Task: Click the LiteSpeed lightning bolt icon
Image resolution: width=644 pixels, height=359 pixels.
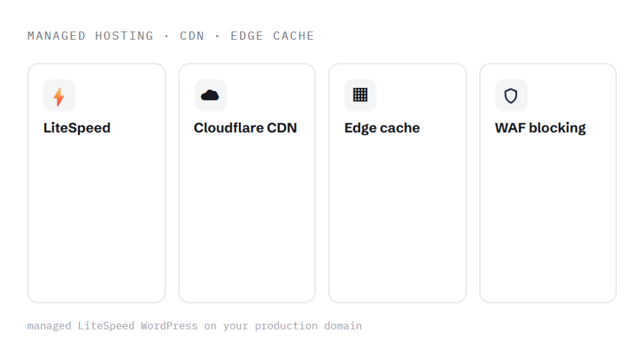Action: [59, 97]
